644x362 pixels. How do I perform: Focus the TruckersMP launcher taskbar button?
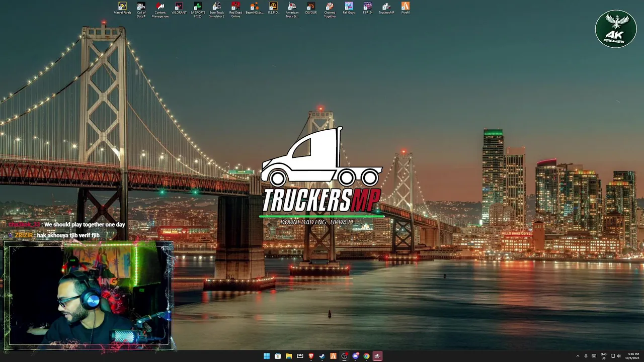377,356
